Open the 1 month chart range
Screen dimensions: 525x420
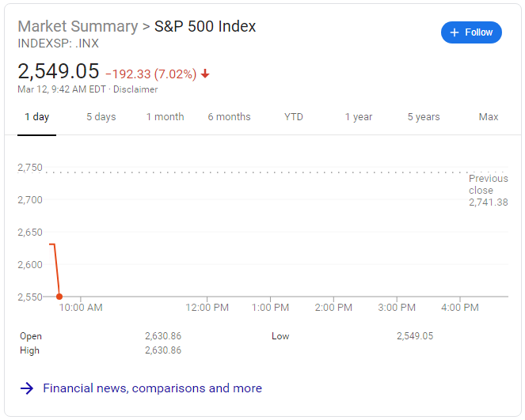tap(165, 117)
